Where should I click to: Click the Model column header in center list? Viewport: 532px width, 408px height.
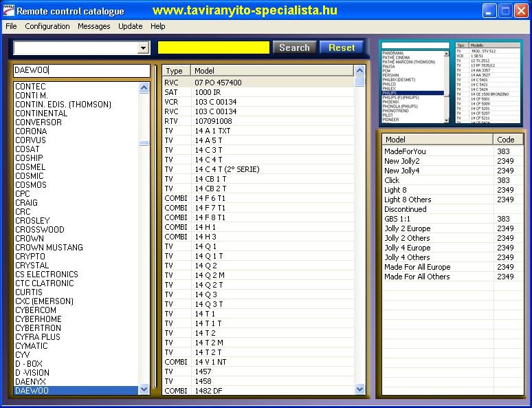[272, 71]
